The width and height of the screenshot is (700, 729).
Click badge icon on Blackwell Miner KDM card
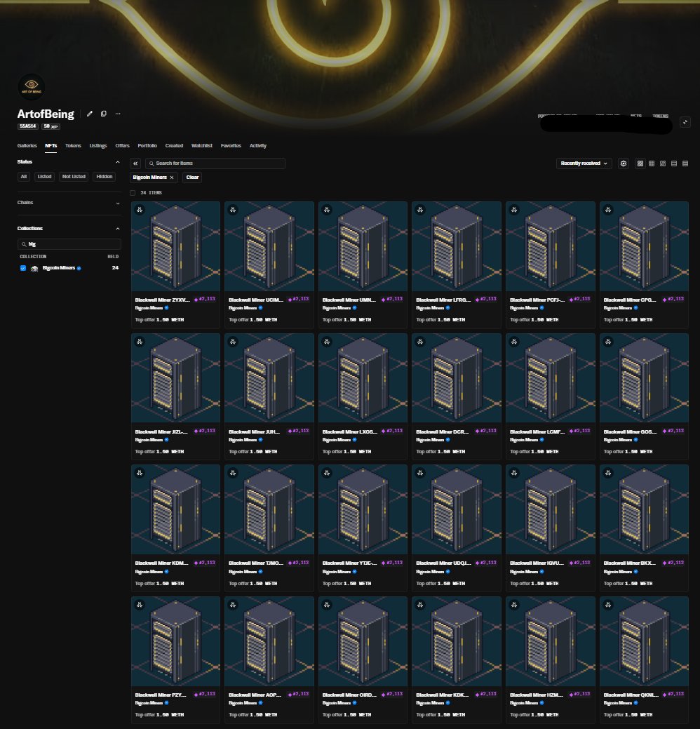click(x=140, y=474)
